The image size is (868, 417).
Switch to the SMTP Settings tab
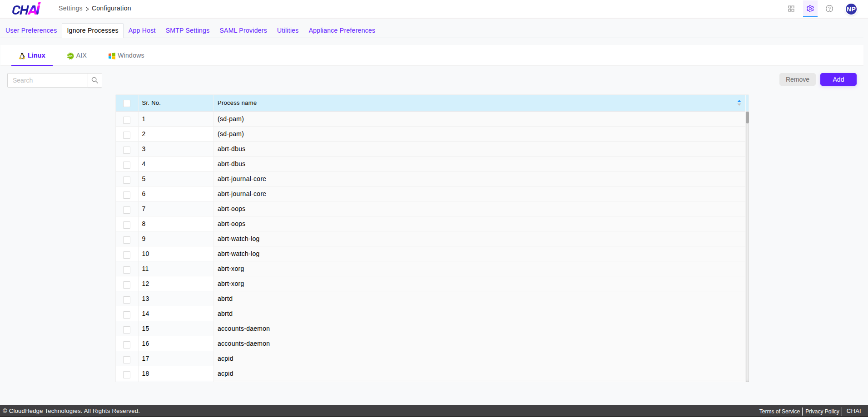tap(187, 30)
